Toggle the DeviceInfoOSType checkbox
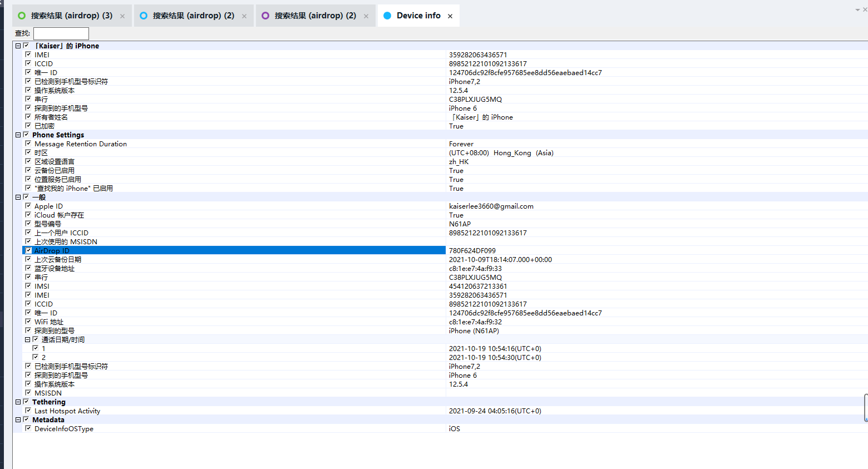 coord(28,428)
